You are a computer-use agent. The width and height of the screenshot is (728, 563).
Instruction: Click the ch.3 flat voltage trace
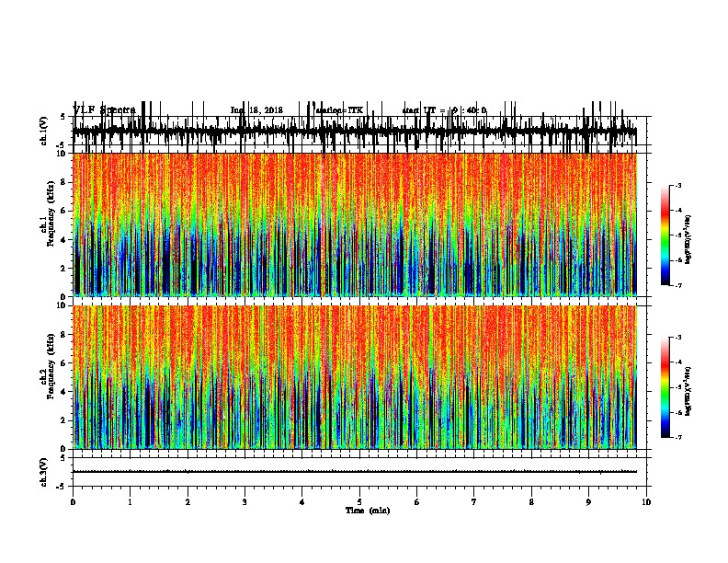tap(355, 472)
